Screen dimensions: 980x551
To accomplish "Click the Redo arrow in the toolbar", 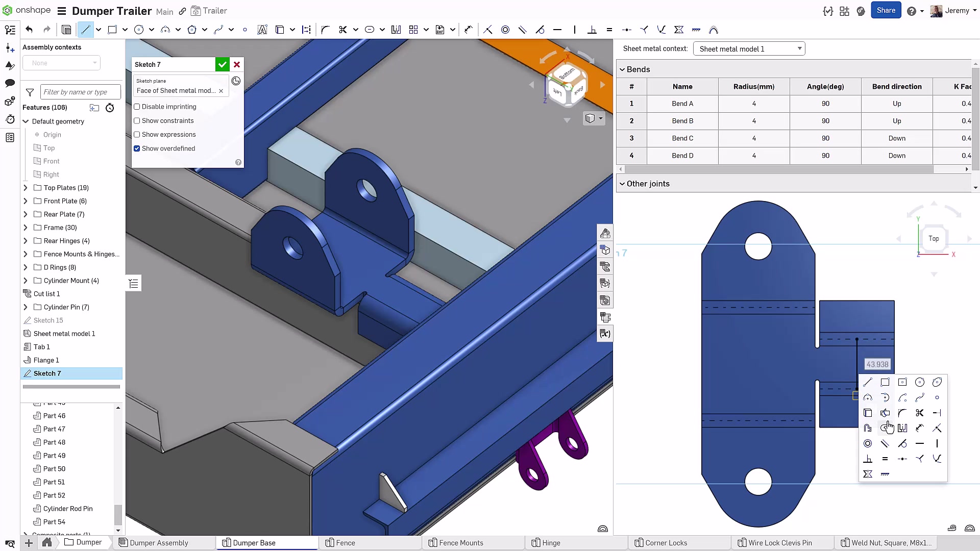I will click(x=47, y=30).
